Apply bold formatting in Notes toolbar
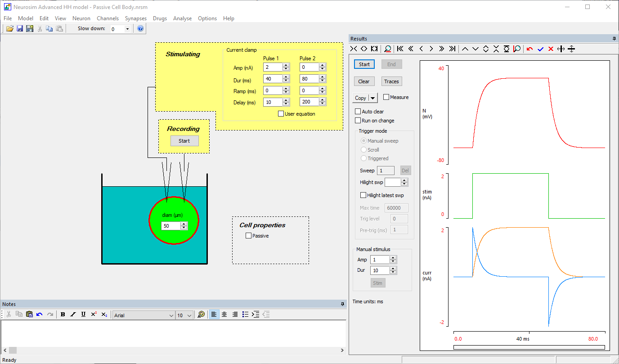Screen dimensions: 619x364 pyautogui.click(x=63, y=315)
